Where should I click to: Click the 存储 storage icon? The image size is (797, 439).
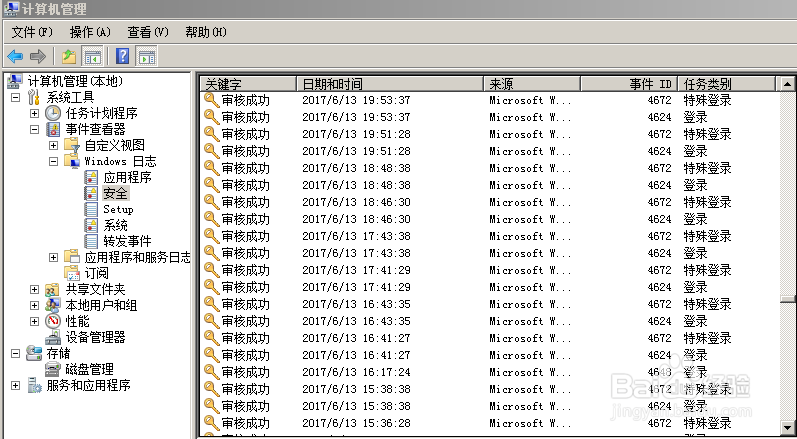(34, 353)
